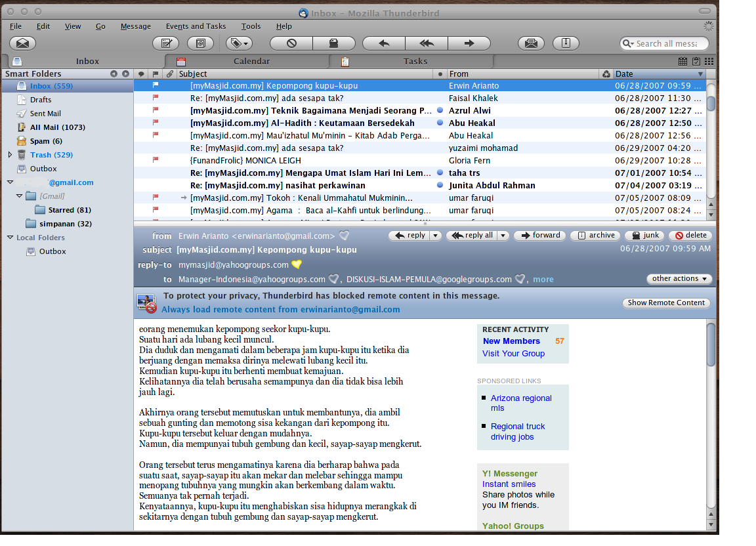The height and width of the screenshot is (546, 756).
Task: Open the Tools menu
Action: pos(251,26)
